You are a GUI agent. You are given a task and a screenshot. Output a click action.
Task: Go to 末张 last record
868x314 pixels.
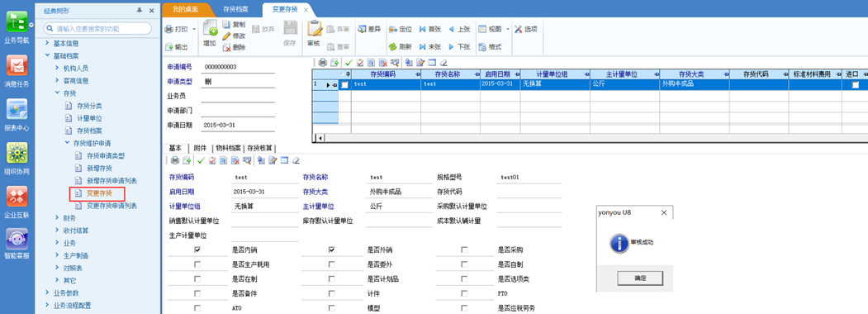[430, 47]
